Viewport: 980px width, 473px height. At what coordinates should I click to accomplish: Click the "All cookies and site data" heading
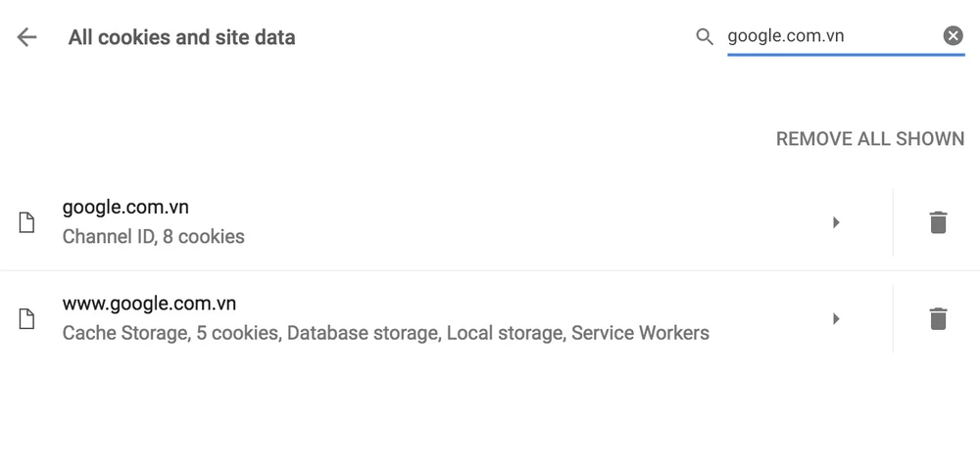point(181,37)
